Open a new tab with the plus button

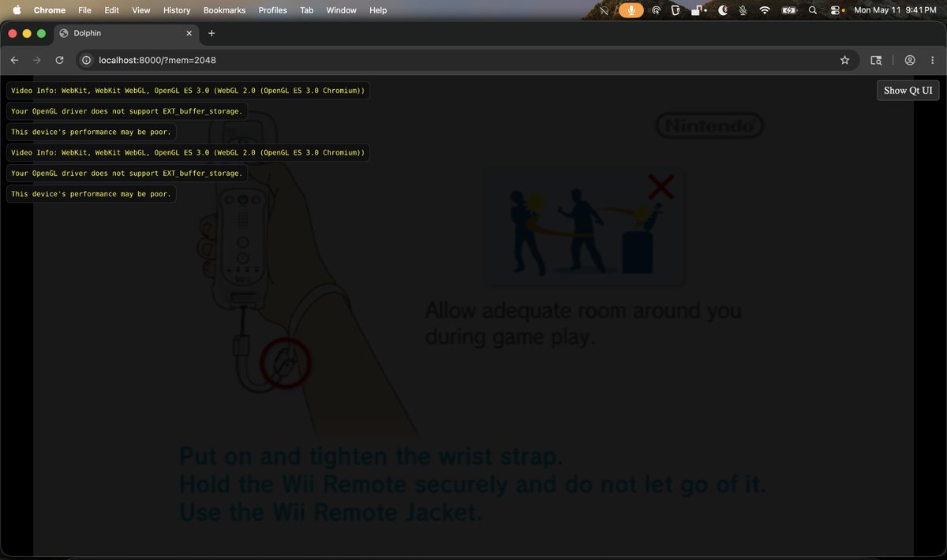211,33
